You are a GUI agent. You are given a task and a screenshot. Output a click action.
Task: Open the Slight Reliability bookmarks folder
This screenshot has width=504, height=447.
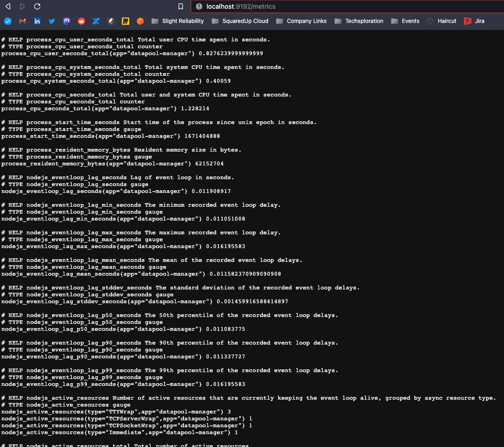(179, 21)
